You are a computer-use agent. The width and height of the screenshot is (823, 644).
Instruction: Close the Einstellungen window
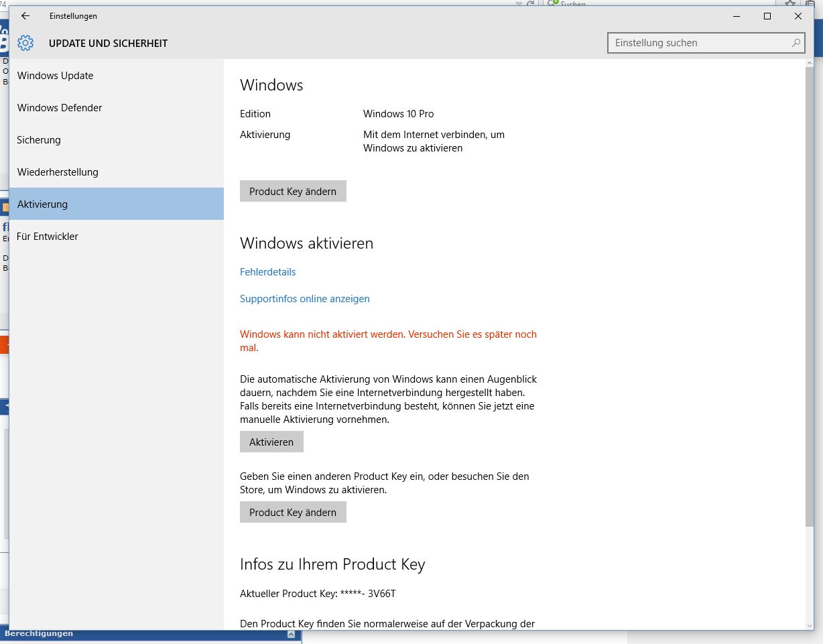click(x=798, y=16)
